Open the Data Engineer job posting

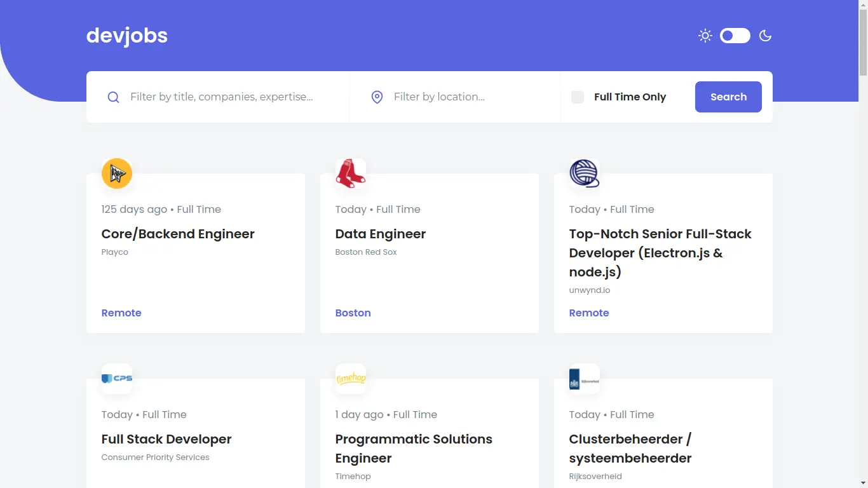pyautogui.click(x=380, y=234)
